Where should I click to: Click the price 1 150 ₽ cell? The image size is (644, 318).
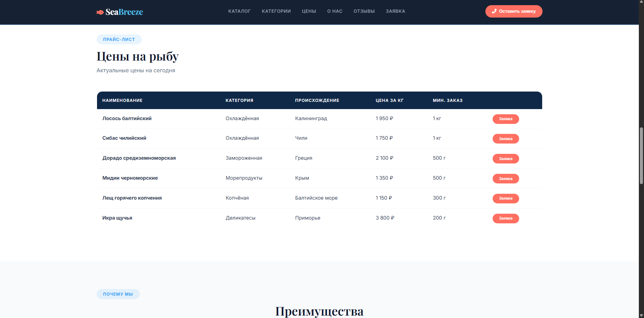pos(384,198)
